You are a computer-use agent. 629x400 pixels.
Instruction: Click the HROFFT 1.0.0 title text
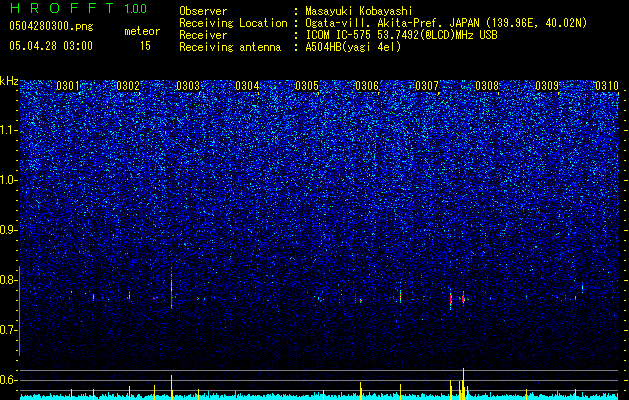click(78, 8)
